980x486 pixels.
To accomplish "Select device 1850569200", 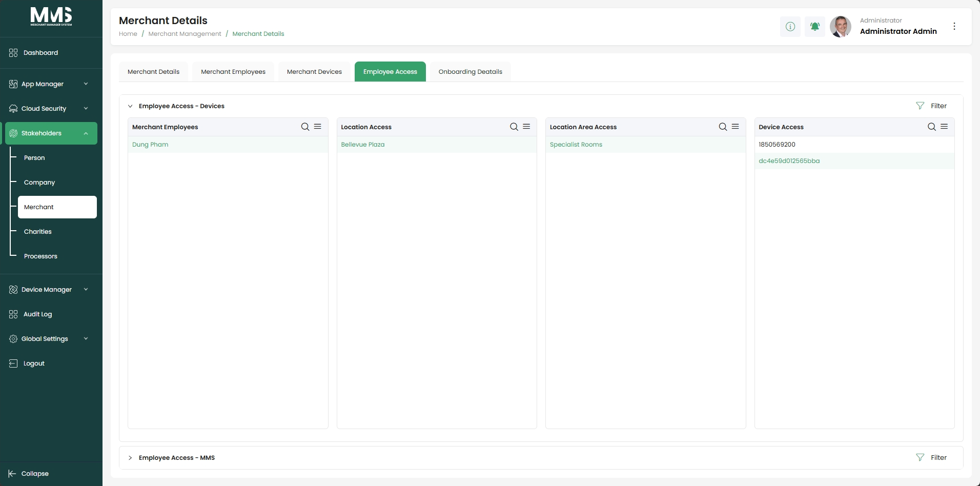I will (x=854, y=145).
